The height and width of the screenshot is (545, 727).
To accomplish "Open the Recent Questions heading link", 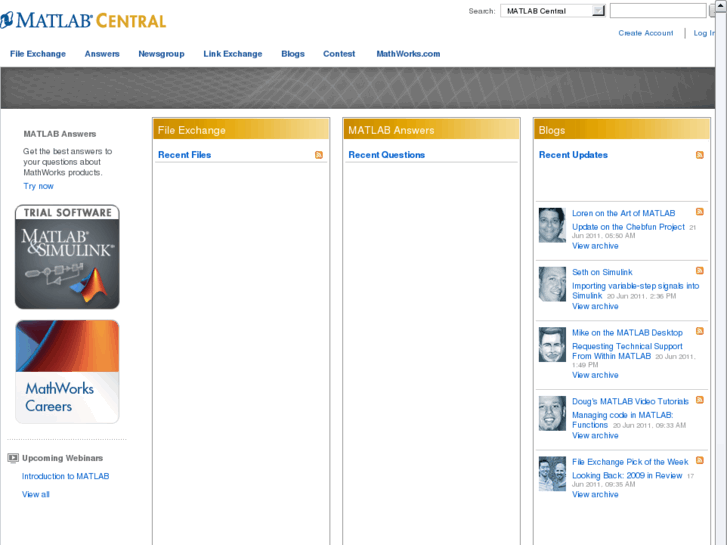I will [387, 155].
